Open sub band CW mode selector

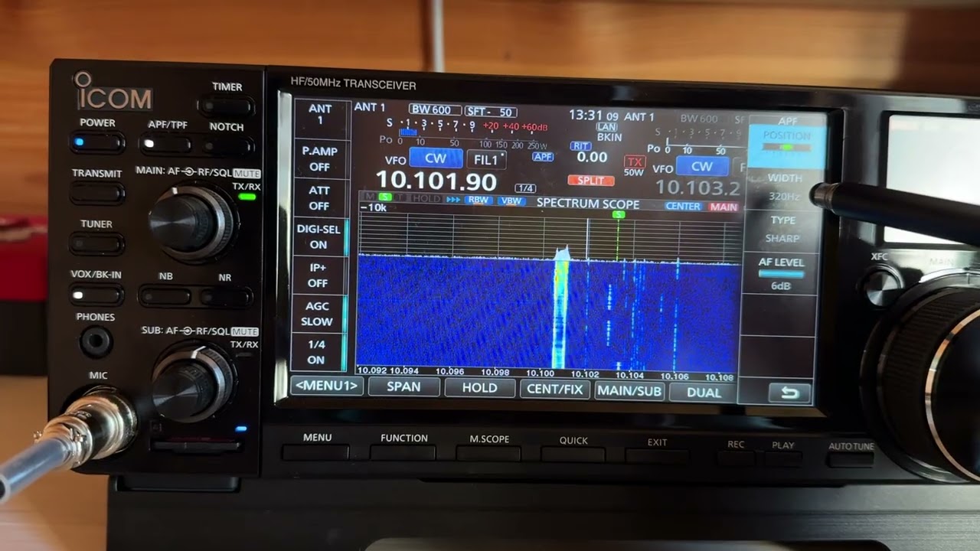tap(702, 166)
